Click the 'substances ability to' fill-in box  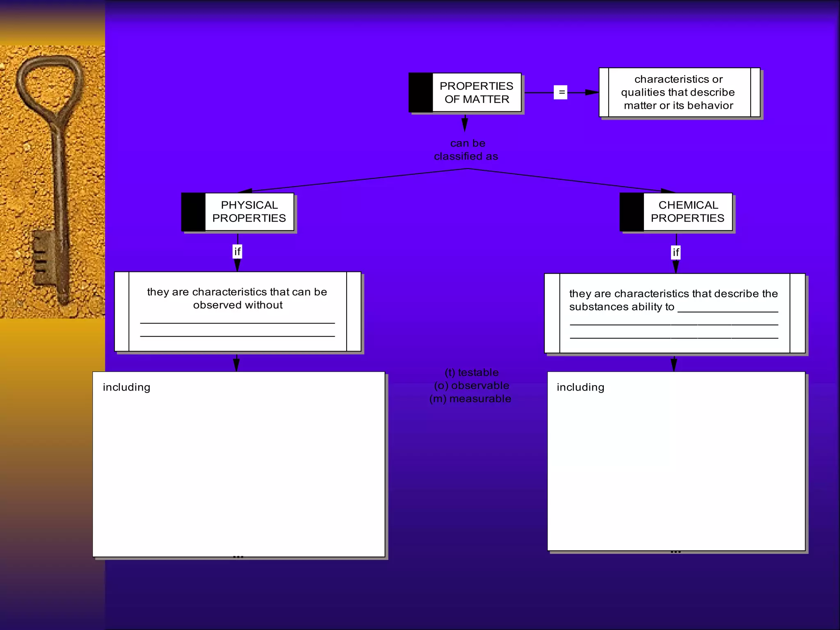pos(674,313)
